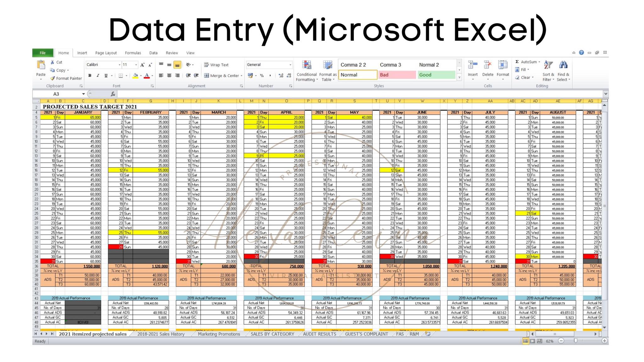Viewport: 644px width, 362px height.
Task: Expand the General number format dropdown
Action: click(x=290, y=65)
